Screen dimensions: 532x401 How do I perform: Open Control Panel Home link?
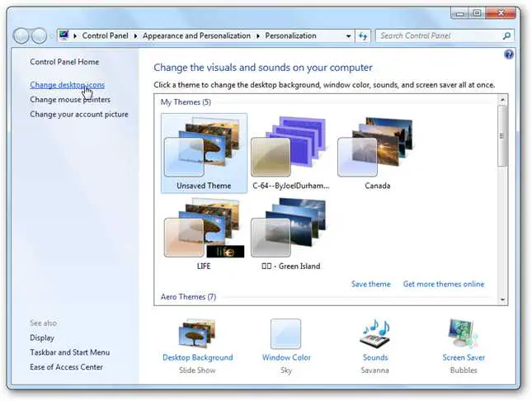coord(64,62)
